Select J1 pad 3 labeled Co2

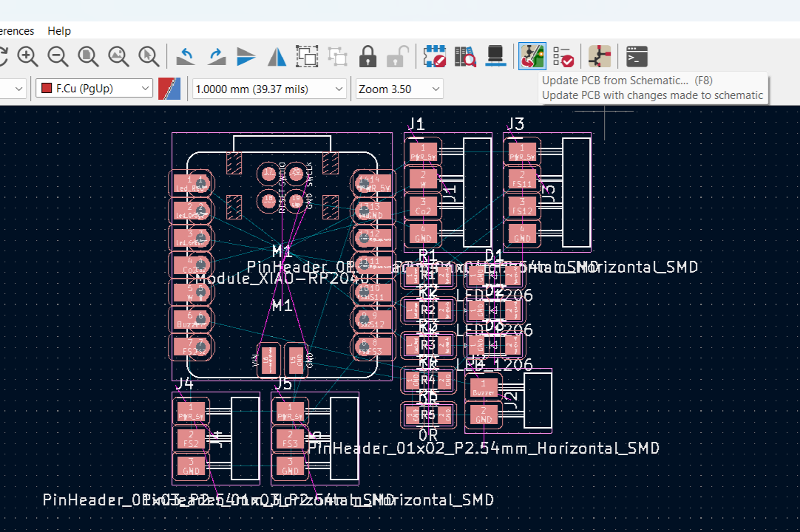423,206
